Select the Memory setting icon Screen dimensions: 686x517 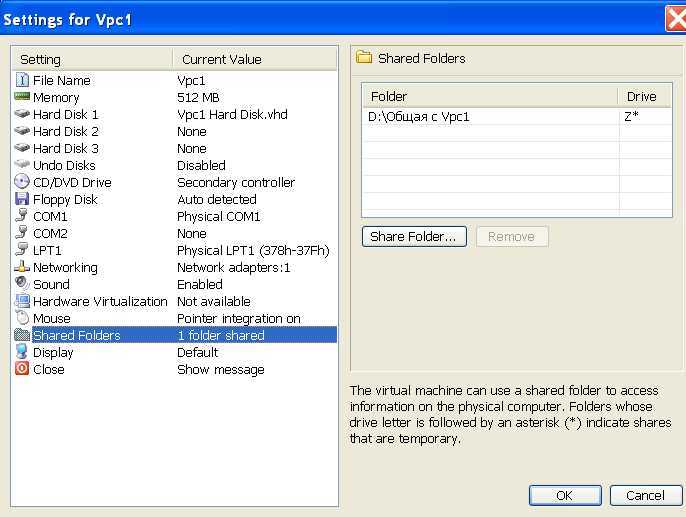(22, 97)
